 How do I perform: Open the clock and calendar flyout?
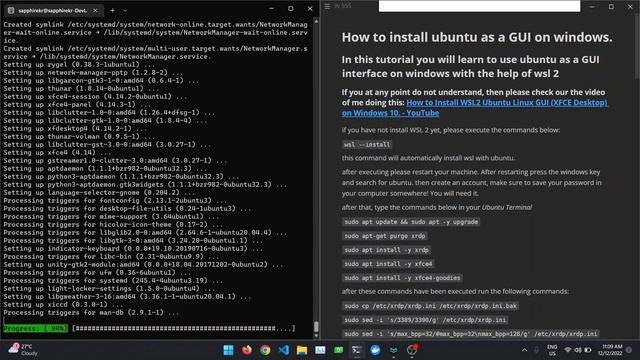pyautogui.click(x=611, y=350)
